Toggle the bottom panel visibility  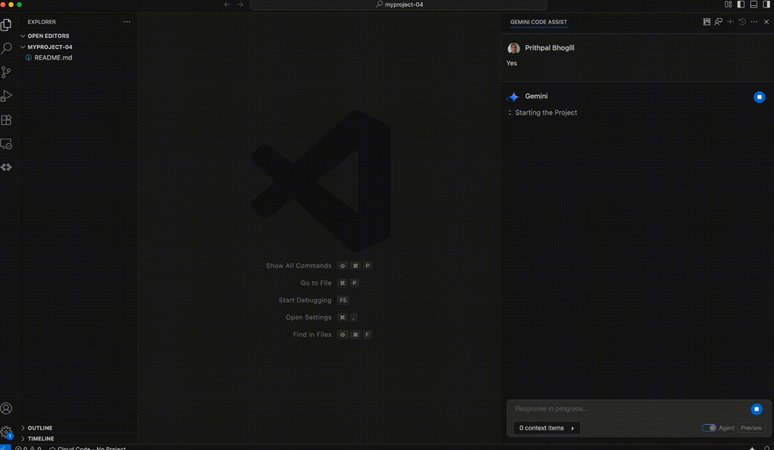[754, 4]
